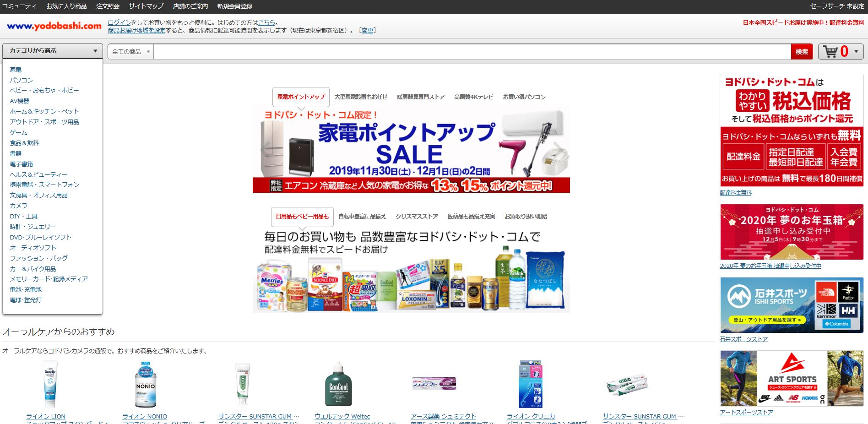
Task: Open お気に入り商品 in the top bar
Action: click(66, 6)
